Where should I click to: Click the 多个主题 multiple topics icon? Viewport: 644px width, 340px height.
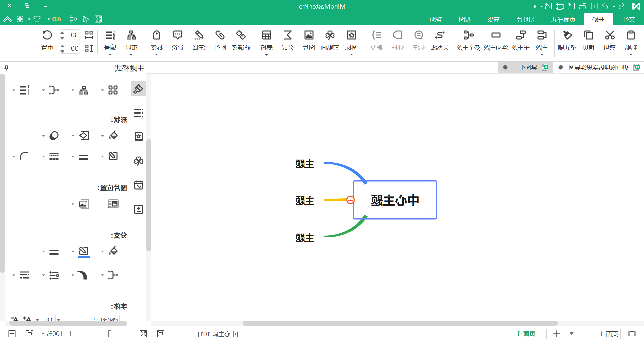[x=468, y=35]
